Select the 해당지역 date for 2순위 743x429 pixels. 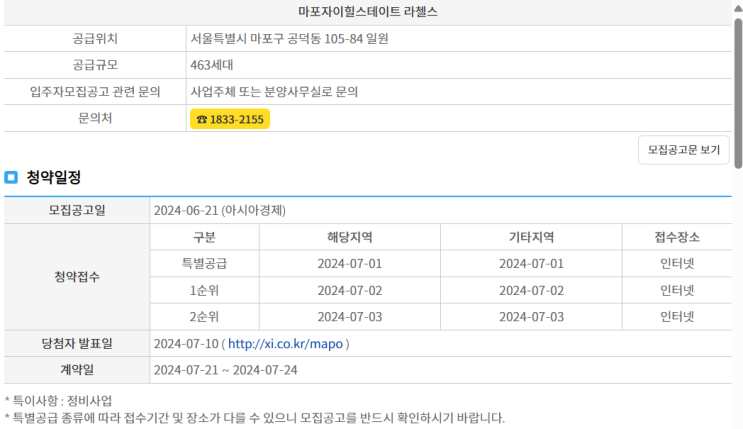[350, 317]
